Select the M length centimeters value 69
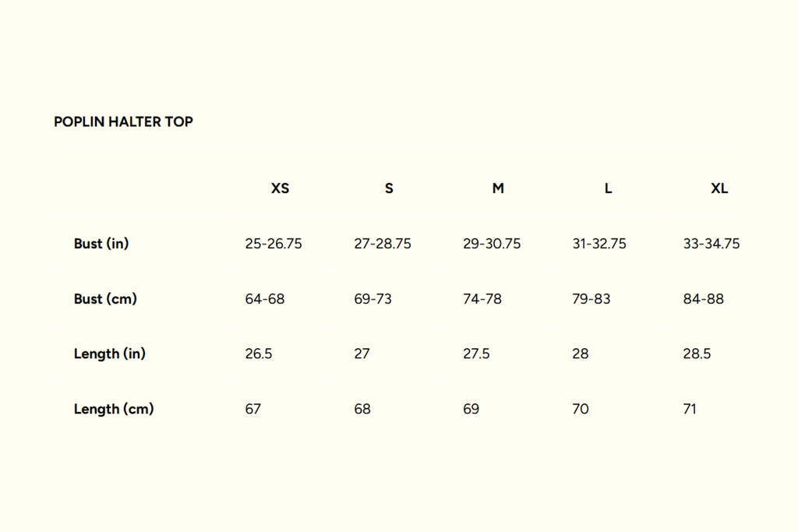The width and height of the screenshot is (798, 532). pyautogui.click(x=471, y=409)
